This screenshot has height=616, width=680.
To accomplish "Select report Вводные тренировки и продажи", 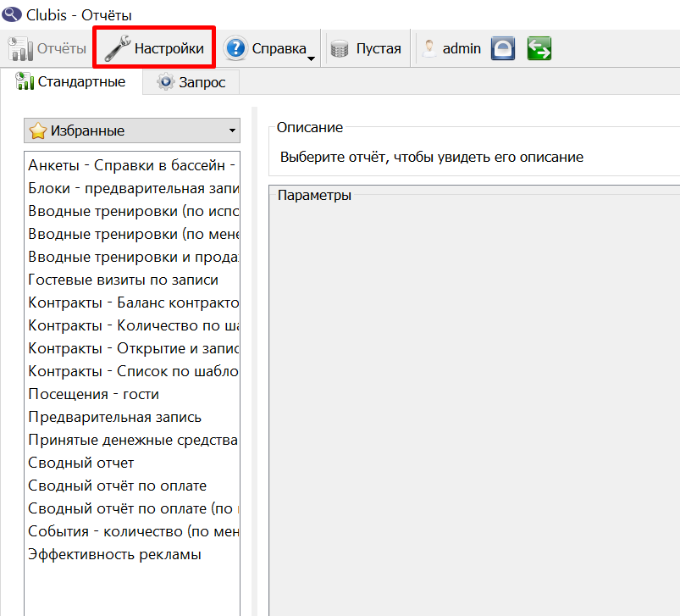I will coord(132,257).
